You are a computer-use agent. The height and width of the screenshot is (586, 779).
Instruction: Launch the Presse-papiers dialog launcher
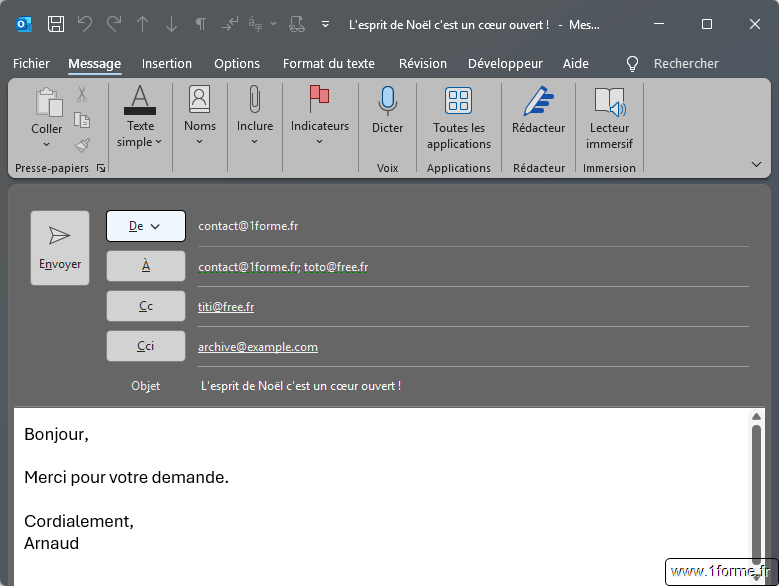[x=101, y=168]
